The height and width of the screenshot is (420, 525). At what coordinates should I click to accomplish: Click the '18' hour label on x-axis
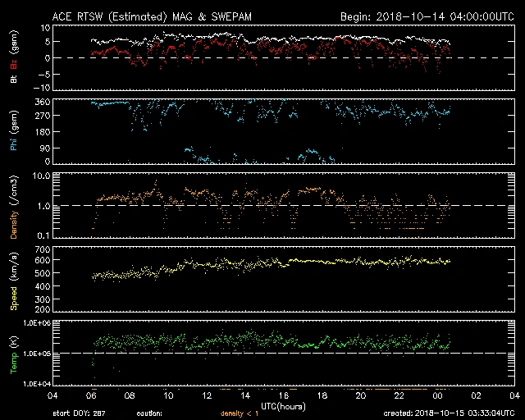(322, 395)
